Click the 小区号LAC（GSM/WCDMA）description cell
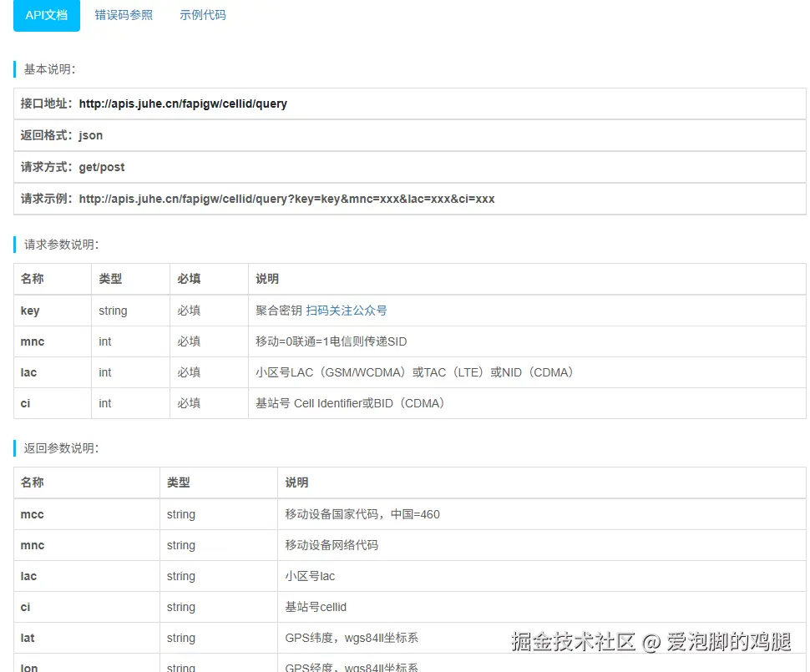 pos(527,372)
